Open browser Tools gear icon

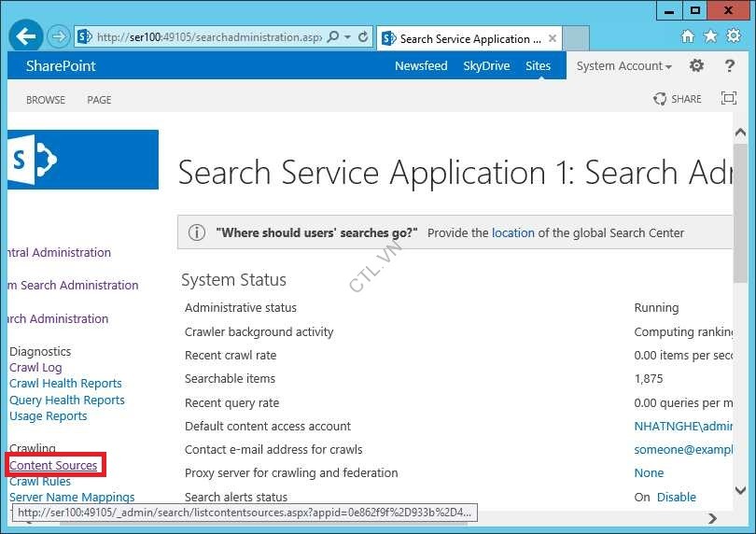[x=734, y=36]
